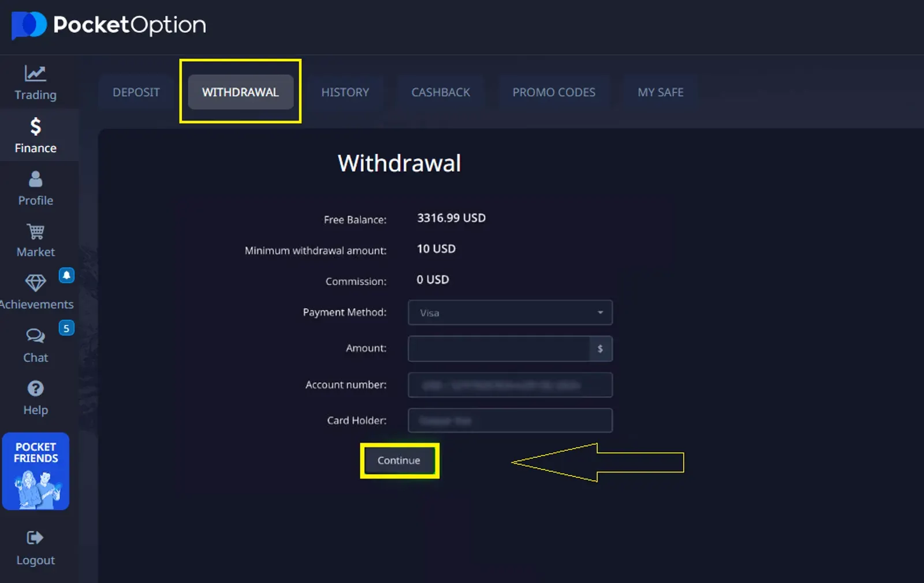This screenshot has height=583, width=924.
Task: Open the Promo Codes tab
Action: pyautogui.click(x=553, y=92)
